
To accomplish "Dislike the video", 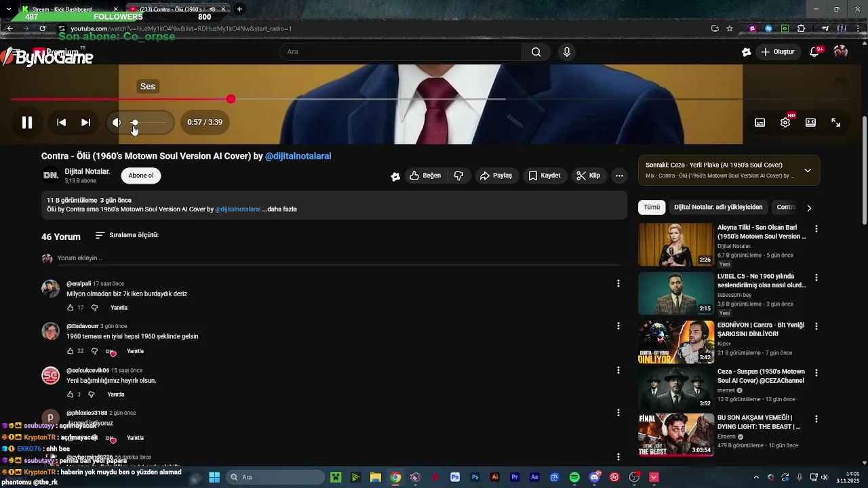I will coord(458,176).
